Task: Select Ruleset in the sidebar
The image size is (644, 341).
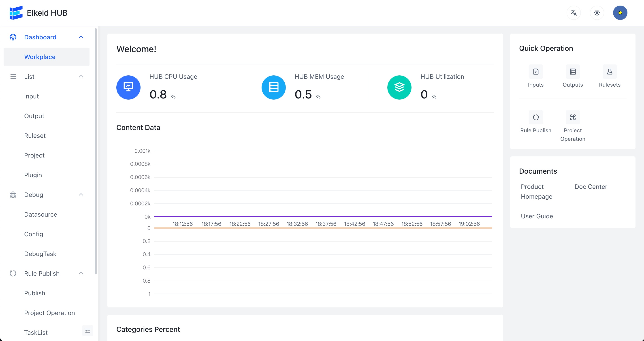Action: (35, 136)
